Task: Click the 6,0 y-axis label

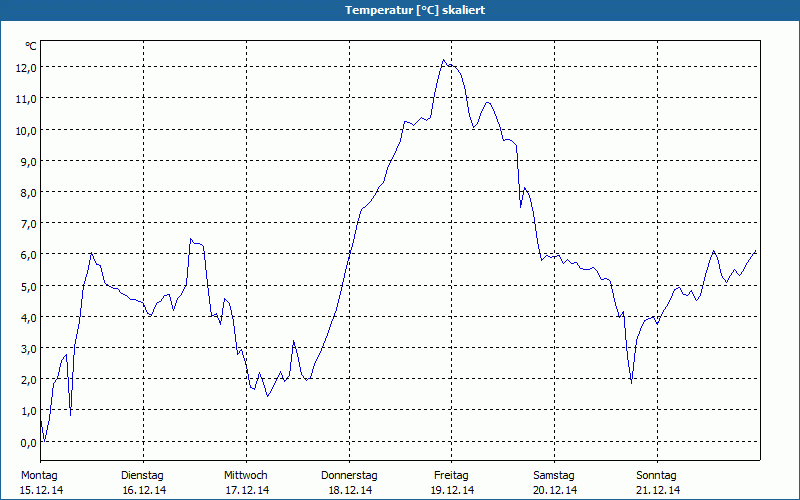Action: [x=29, y=255]
